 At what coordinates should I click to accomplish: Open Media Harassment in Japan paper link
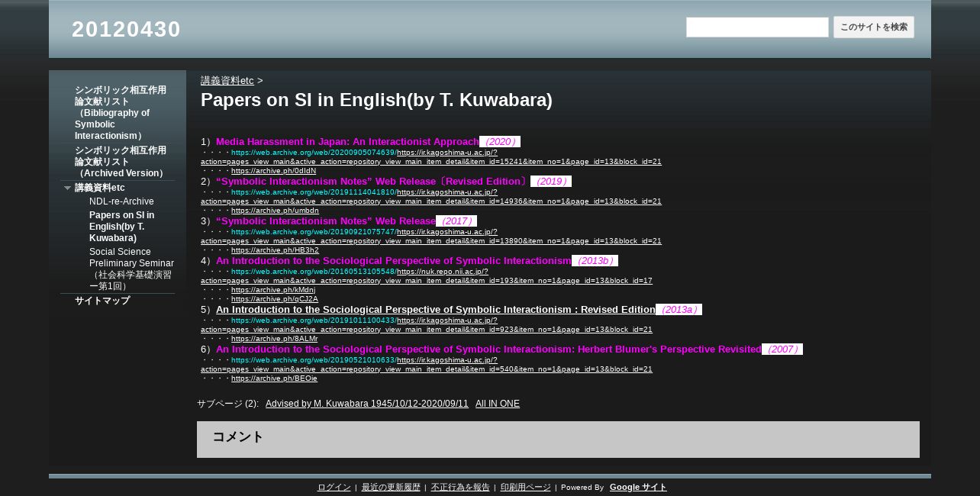(x=347, y=142)
